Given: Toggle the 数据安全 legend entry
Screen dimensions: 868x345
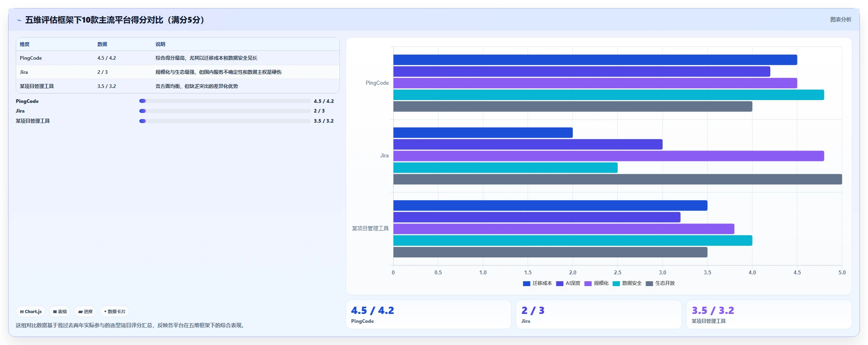Looking at the screenshot, I should point(627,284).
